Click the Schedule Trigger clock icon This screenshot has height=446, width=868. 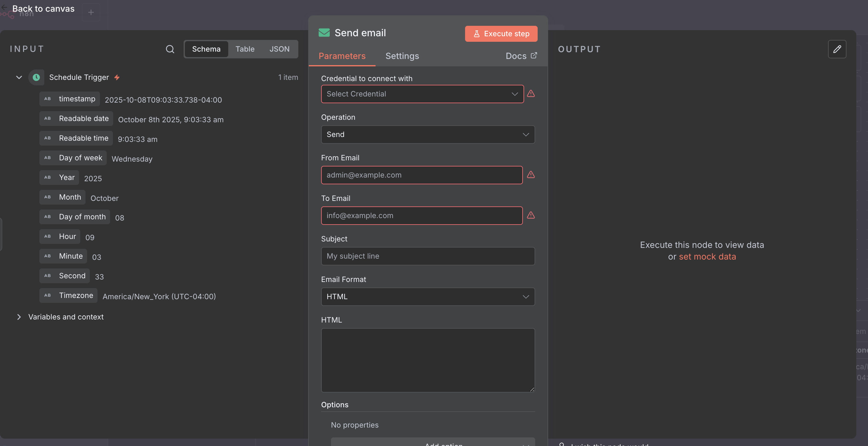tap(36, 77)
